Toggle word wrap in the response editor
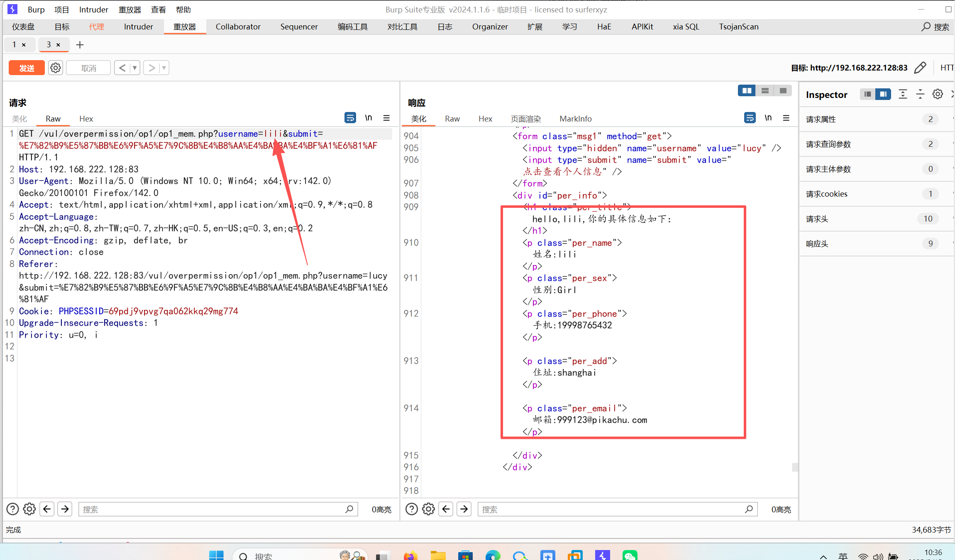The height and width of the screenshot is (560, 955). 750,118
